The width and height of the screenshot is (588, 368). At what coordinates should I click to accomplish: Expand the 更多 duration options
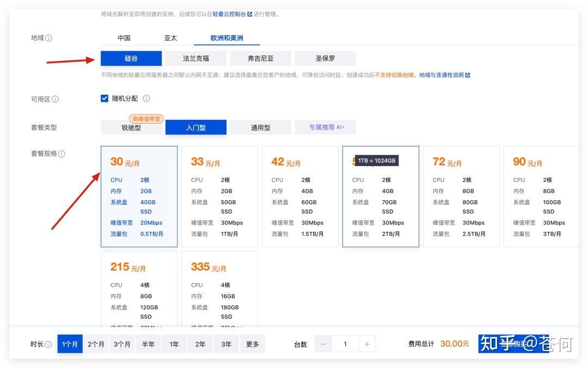(253, 344)
